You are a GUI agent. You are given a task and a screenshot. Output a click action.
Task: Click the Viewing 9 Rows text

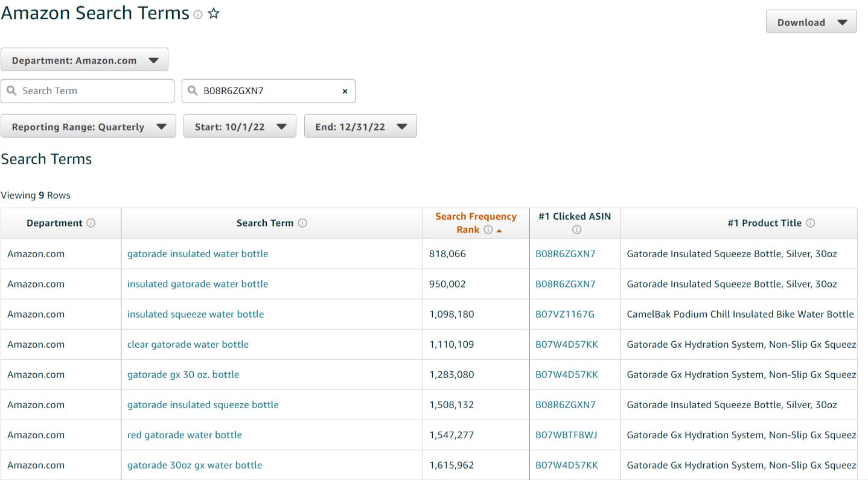(x=36, y=195)
